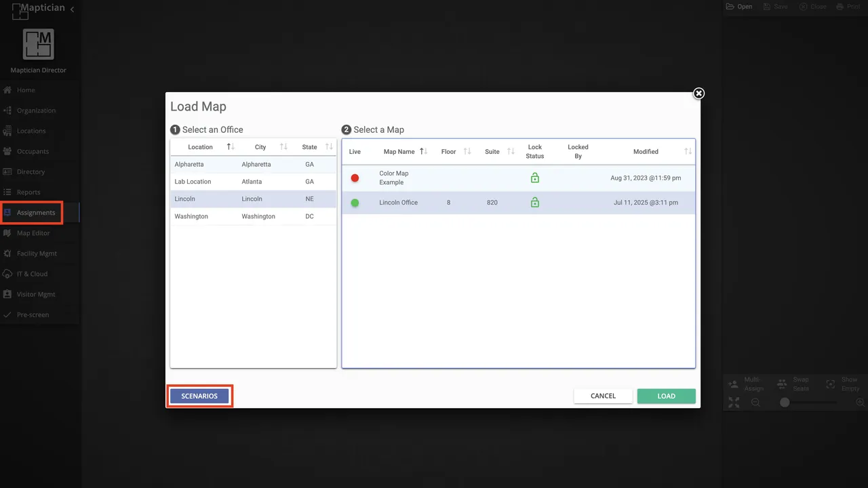Click the red live-status dot for Color Map Example
The image size is (868, 488).
click(x=355, y=178)
